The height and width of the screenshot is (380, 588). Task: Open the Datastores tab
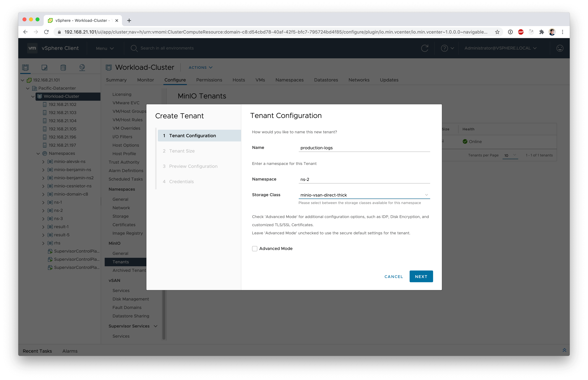[326, 80]
